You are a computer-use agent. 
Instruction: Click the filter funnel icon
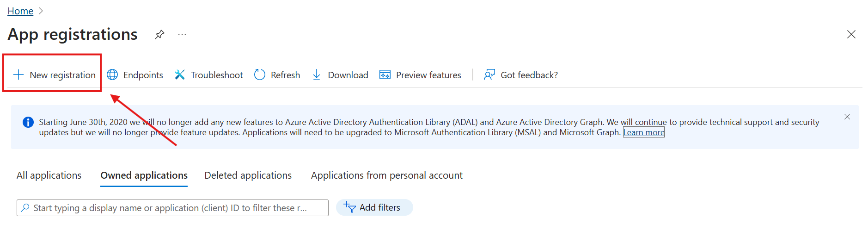point(350,207)
